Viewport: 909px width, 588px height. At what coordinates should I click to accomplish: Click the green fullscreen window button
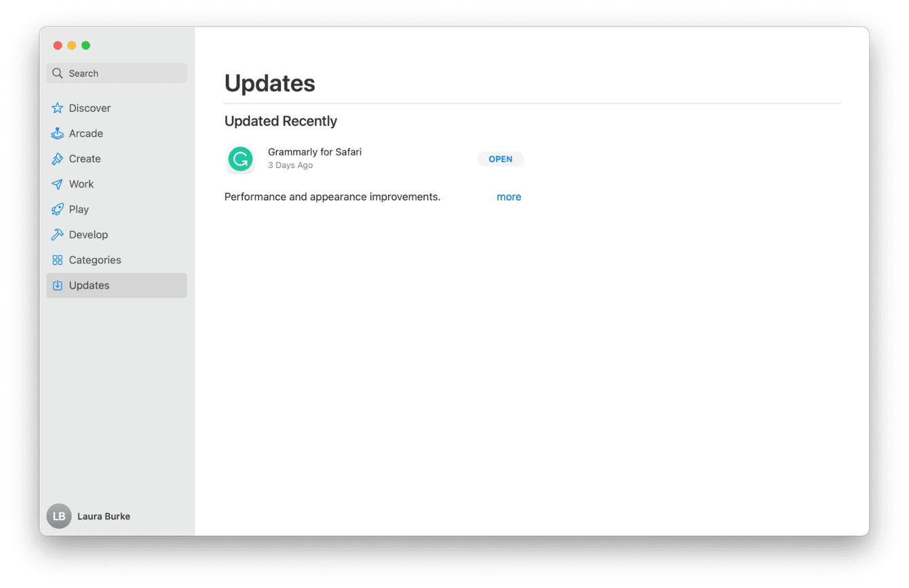[85, 45]
